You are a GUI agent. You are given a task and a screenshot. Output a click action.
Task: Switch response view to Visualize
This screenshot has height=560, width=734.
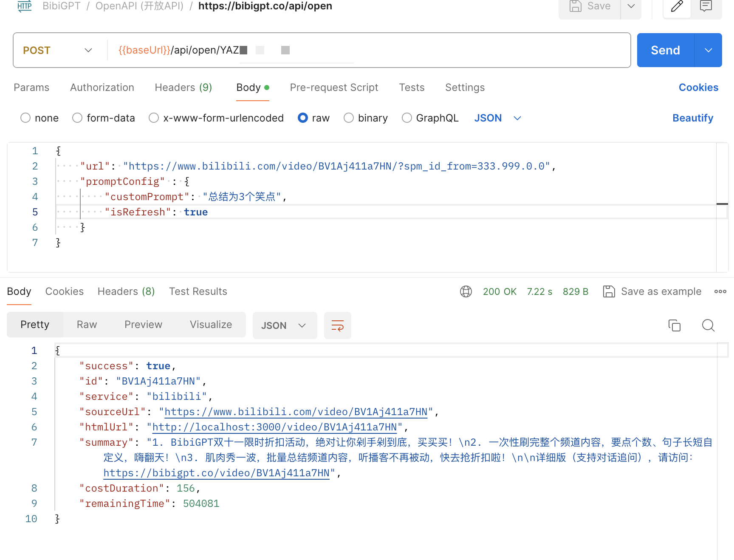[211, 325]
